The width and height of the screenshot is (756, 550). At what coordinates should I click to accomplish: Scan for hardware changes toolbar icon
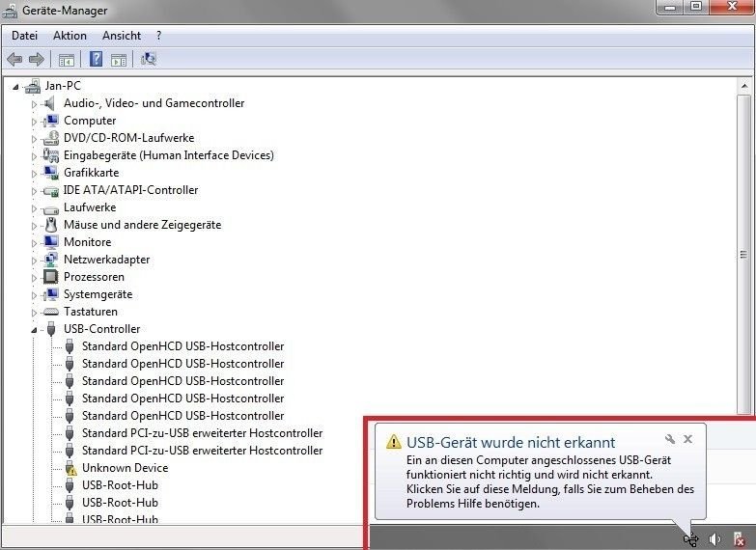click(149, 59)
